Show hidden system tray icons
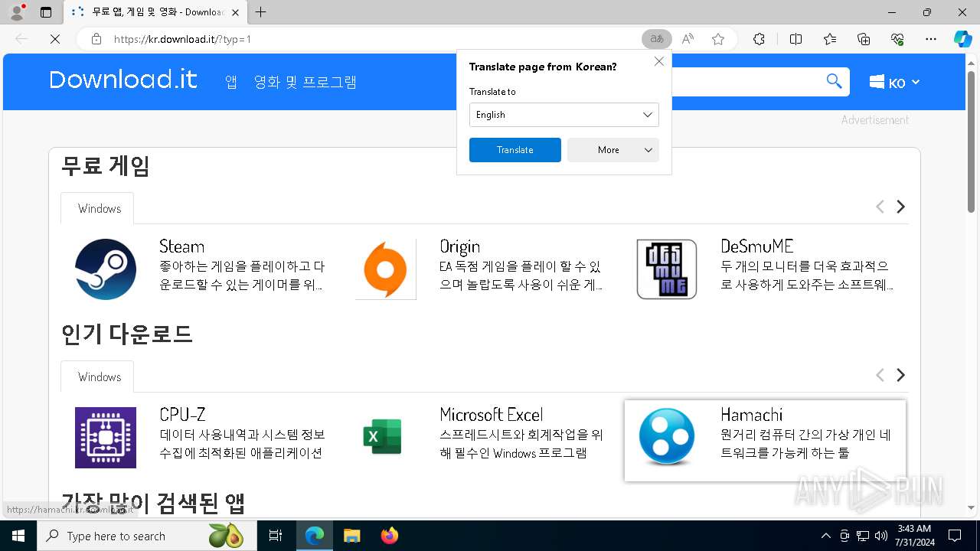Screen dimensions: 980x551 [825, 536]
